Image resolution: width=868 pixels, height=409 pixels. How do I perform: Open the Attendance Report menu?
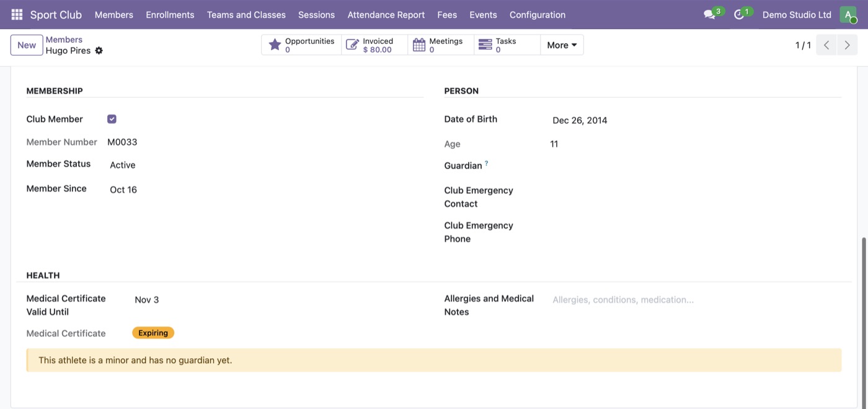click(386, 14)
